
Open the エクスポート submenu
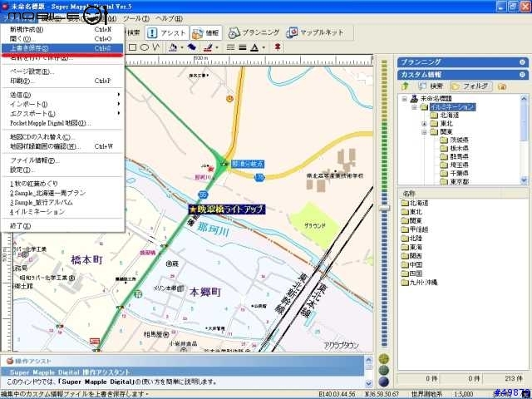(62, 114)
